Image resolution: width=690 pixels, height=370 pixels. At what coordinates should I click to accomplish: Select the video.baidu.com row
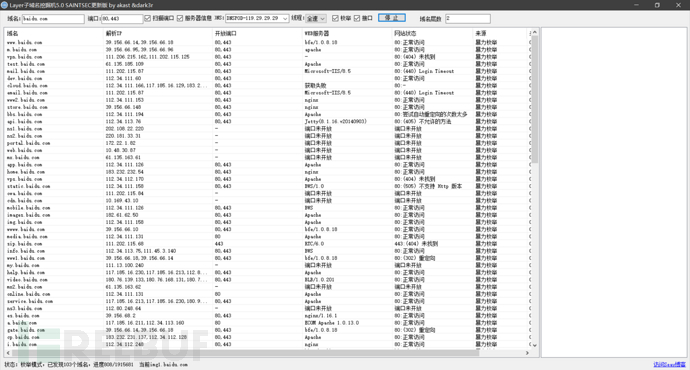pyautogui.click(x=267, y=280)
